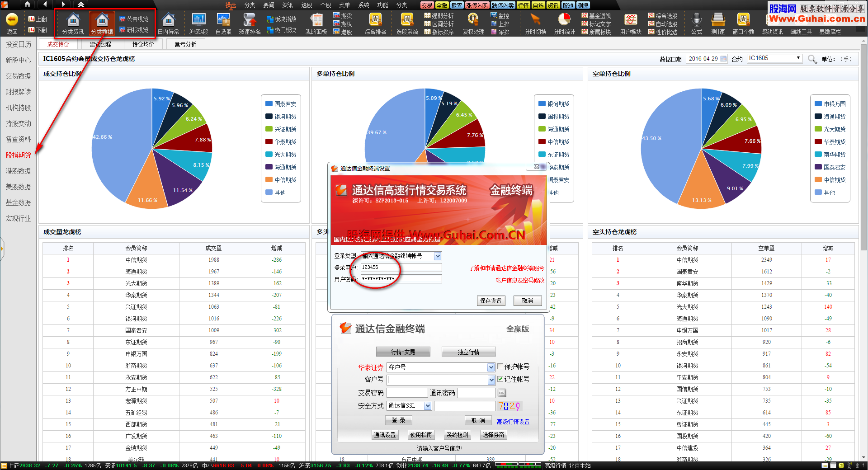Screen dimensions: 868x470
Task: Click 兴证期货 green legend swatch
Action: point(269,129)
